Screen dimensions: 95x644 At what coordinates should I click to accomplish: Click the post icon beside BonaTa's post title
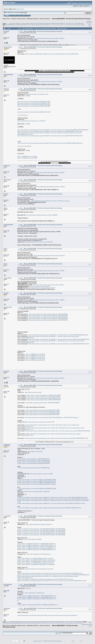[x=19, y=195]
